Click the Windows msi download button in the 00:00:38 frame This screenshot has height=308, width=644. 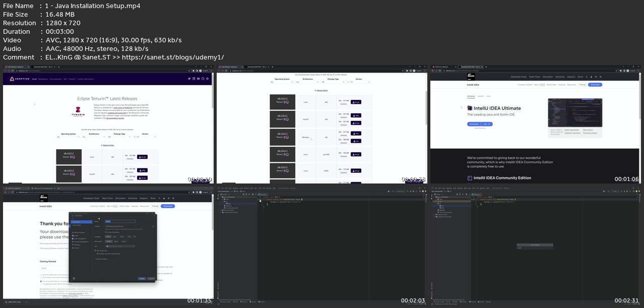356,133
